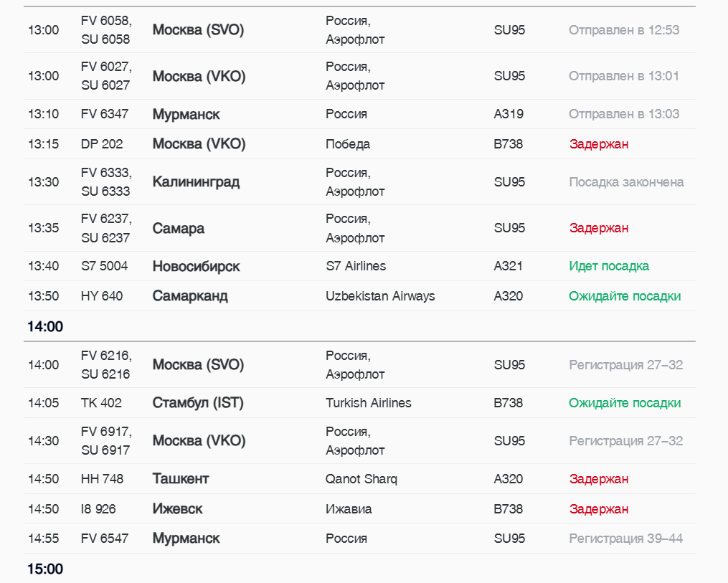Viewport: 728px width, 583px height.
Task: Click 'Отправлен в 12:53' status
Action: pyautogui.click(x=623, y=30)
